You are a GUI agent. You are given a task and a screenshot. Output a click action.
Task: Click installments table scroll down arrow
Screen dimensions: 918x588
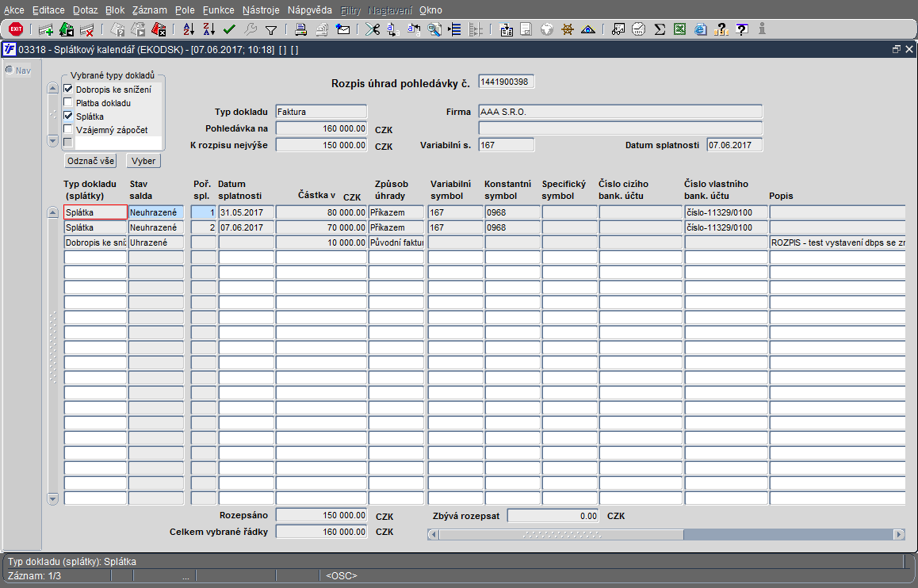pyautogui.click(x=52, y=498)
